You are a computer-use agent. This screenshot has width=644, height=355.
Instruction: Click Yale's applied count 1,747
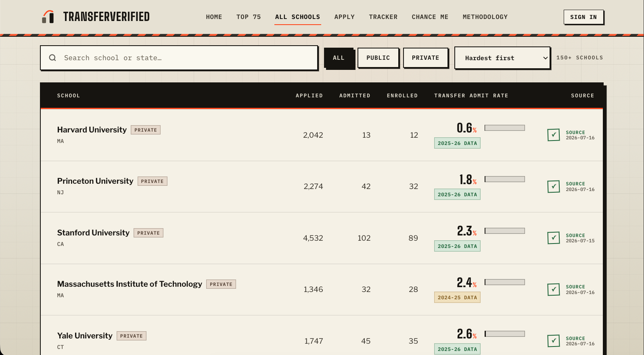314,341
